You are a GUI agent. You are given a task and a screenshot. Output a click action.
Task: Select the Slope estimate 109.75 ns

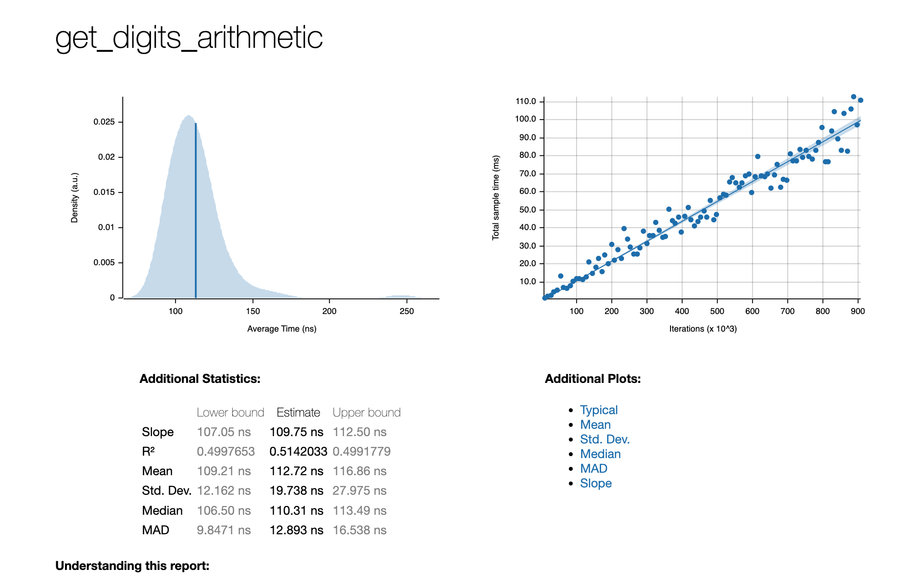(x=296, y=432)
